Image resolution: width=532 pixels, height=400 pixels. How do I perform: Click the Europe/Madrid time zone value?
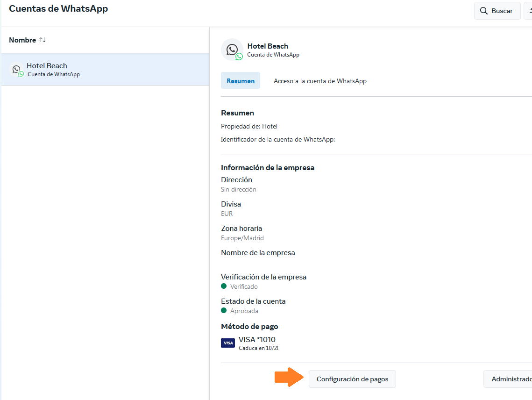242,238
